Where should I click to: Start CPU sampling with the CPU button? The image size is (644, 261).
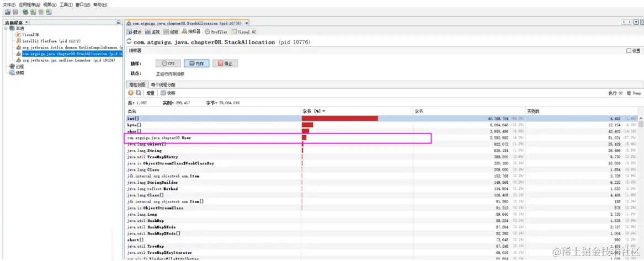[x=168, y=63]
